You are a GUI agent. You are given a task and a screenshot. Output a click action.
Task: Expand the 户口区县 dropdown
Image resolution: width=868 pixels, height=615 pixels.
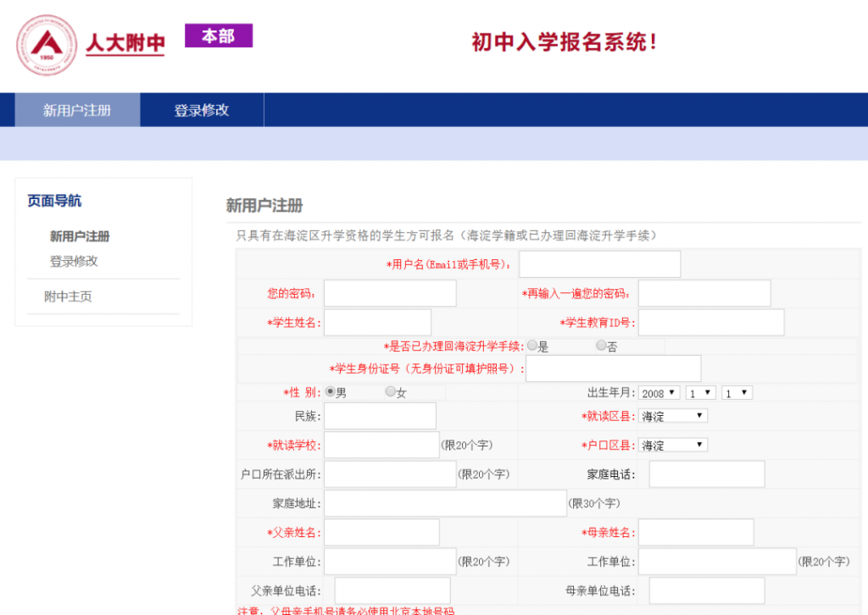[673, 445]
